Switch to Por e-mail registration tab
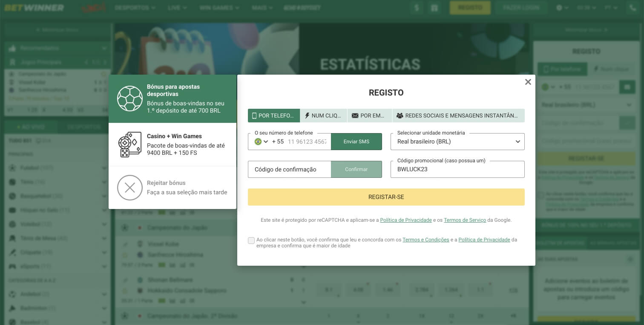Screen dimensions: 644x325 point(369,116)
